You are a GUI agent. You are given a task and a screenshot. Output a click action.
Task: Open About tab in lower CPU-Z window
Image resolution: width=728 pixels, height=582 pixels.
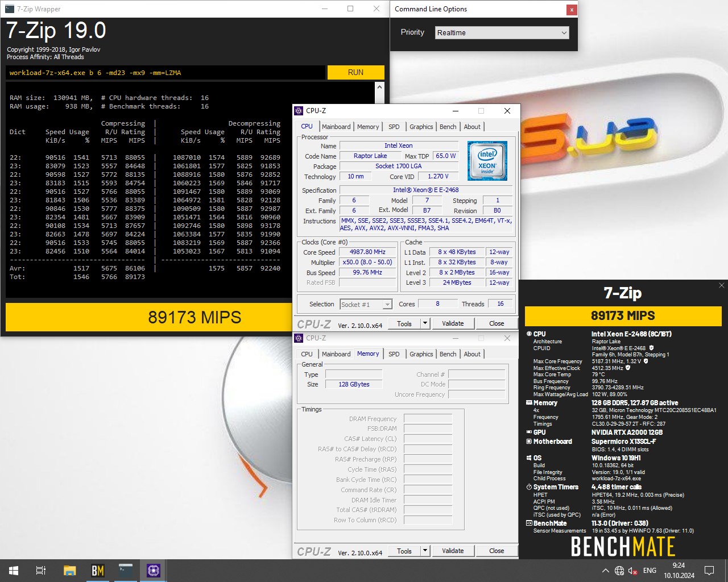(x=472, y=354)
